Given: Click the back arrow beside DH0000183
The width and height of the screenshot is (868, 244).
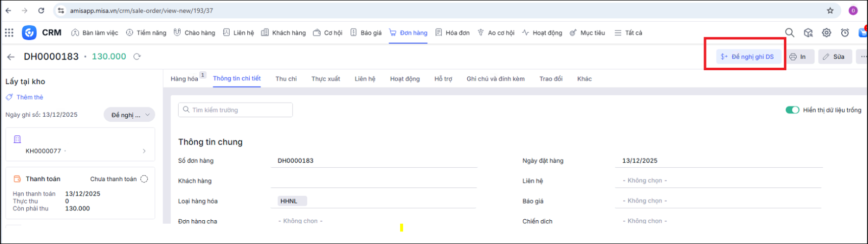Looking at the screenshot, I should point(11,57).
